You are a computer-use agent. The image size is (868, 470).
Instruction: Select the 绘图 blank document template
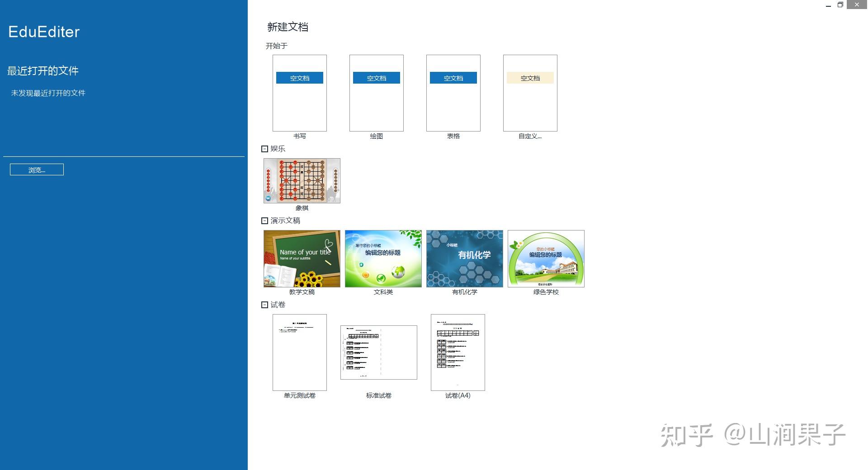click(x=376, y=93)
